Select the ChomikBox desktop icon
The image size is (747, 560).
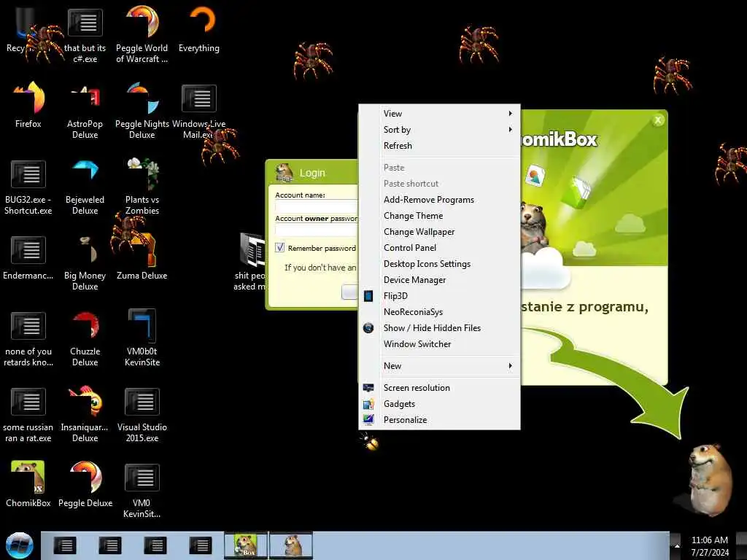coord(28,483)
